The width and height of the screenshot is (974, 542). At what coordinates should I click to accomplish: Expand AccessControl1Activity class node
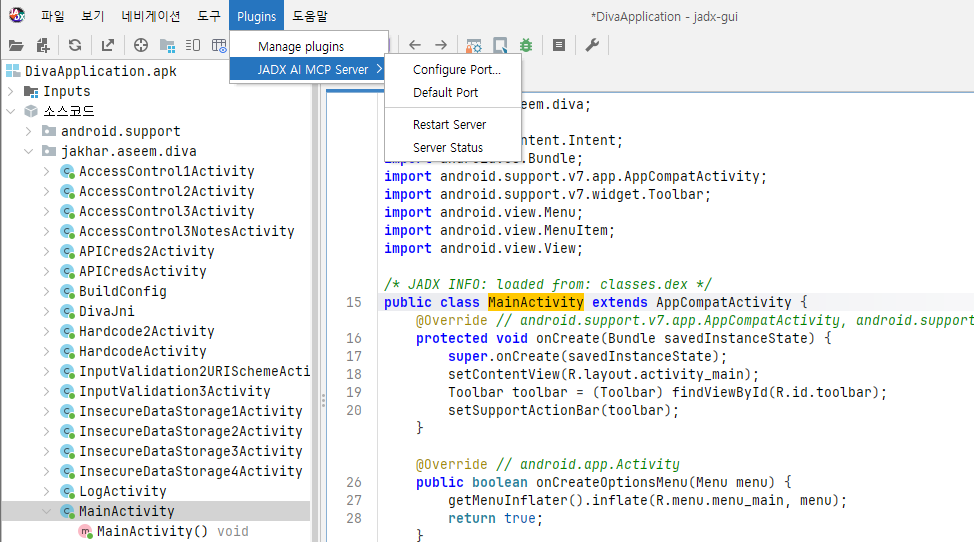coord(47,171)
